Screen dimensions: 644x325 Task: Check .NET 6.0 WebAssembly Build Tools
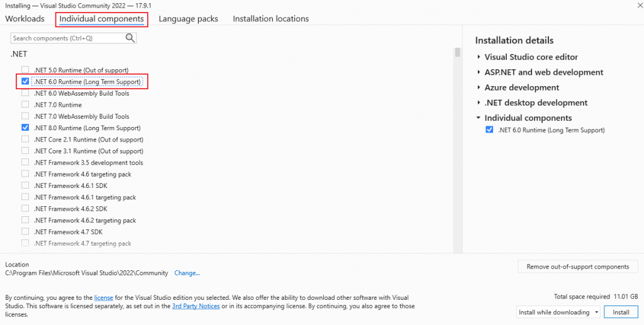[25, 93]
